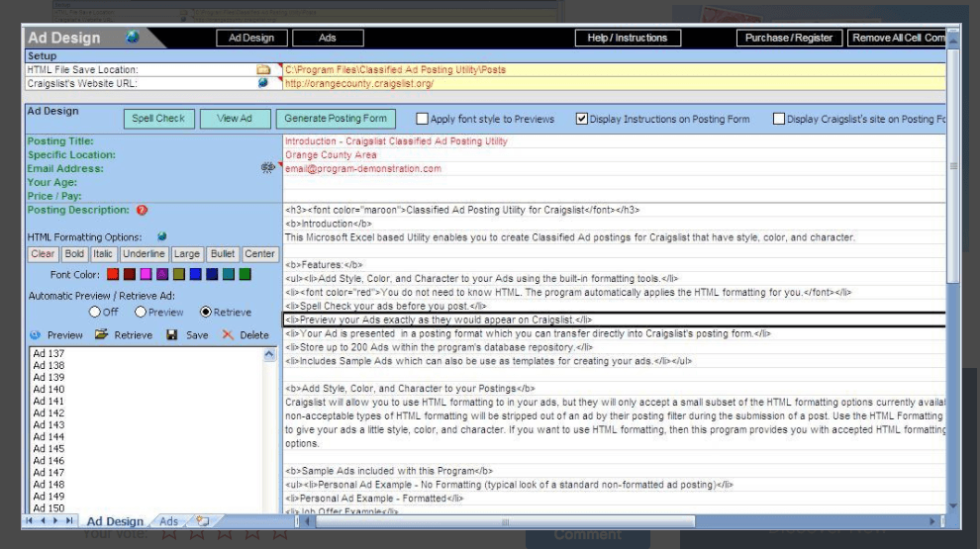This screenshot has width=980, height=549.
Task: Pick the navy font color swatch
Action: pos(212,274)
